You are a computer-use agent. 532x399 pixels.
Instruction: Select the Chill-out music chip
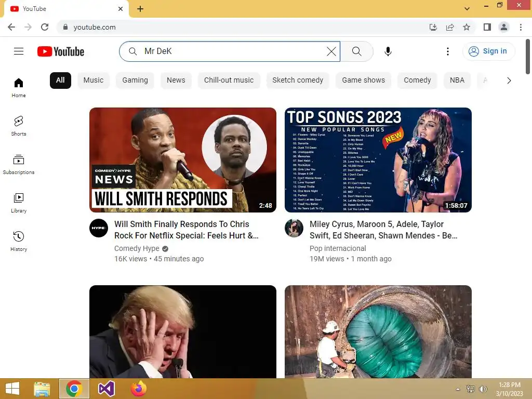coord(229,81)
